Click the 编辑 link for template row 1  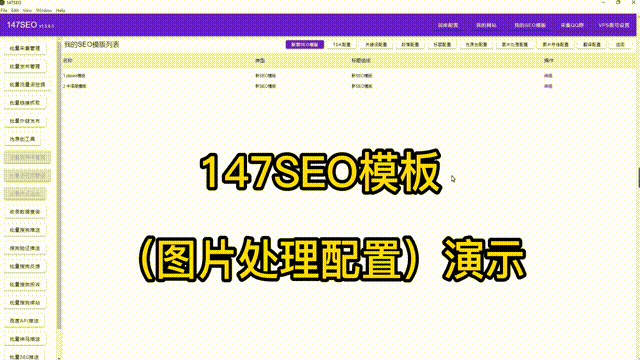coord(548,76)
